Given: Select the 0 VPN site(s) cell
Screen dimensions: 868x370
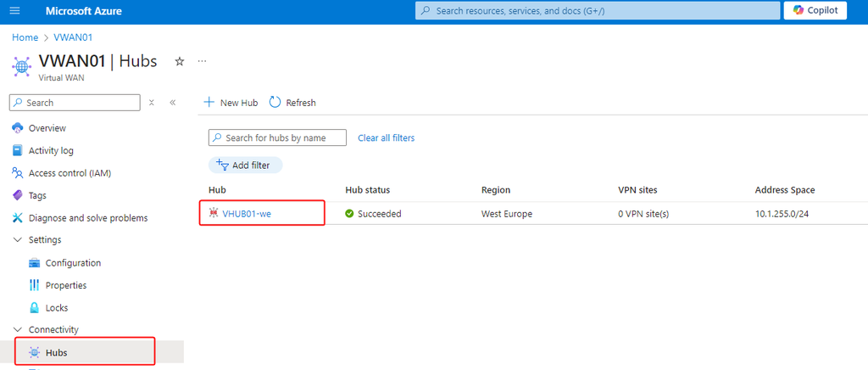Looking at the screenshot, I should tap(643, 214).
